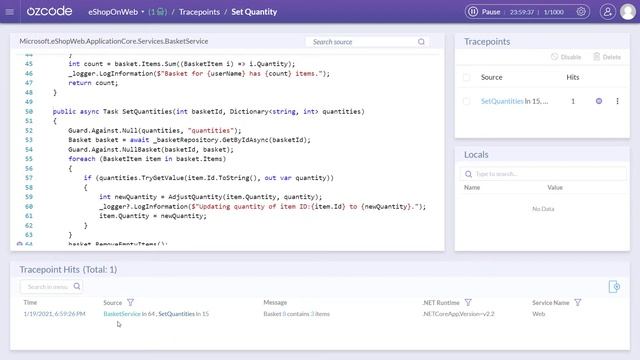Viewport: 640px width, 360px height.
Task: Open the eShopOnWeb application dropdown
Action: pyautogui.click(x=116, y=12)
